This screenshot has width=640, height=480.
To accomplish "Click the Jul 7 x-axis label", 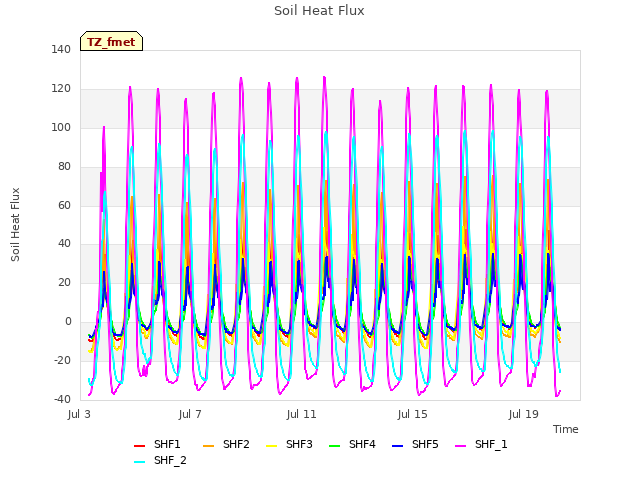I will pos(190,414).
